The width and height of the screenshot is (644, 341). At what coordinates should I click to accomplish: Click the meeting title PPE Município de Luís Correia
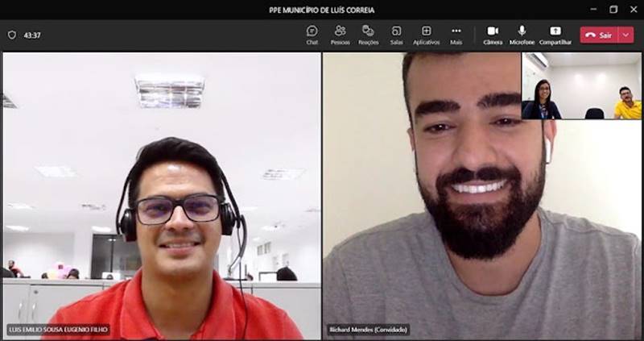coord(321,10)
